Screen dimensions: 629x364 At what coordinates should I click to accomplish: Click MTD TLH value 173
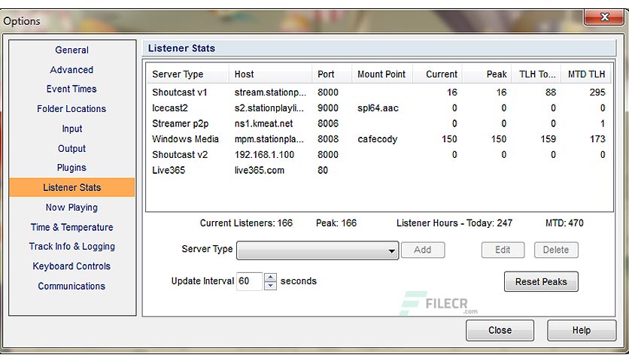597,139
